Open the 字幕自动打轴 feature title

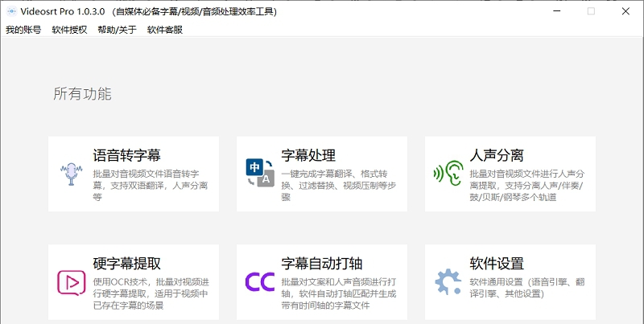tap(321, 264)
